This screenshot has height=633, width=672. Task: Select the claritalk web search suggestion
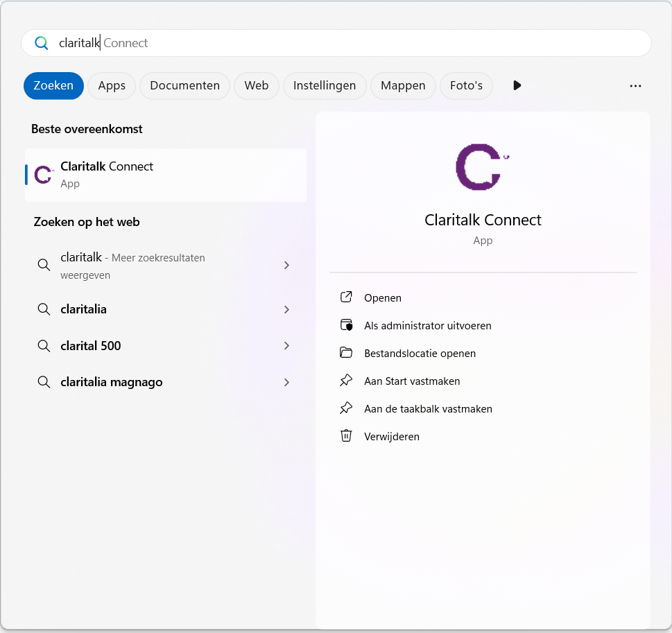(x=166, y=266)
